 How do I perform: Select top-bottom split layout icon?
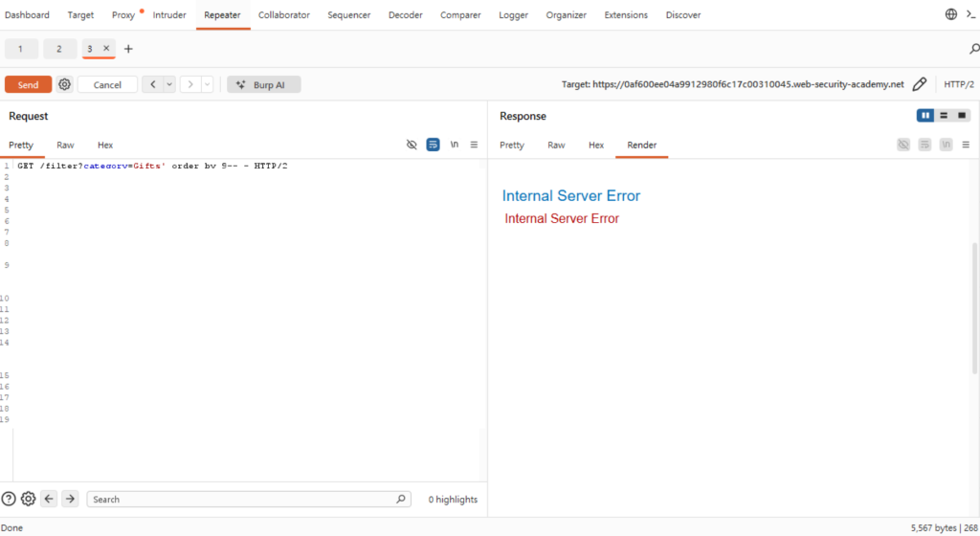point(944,116)
